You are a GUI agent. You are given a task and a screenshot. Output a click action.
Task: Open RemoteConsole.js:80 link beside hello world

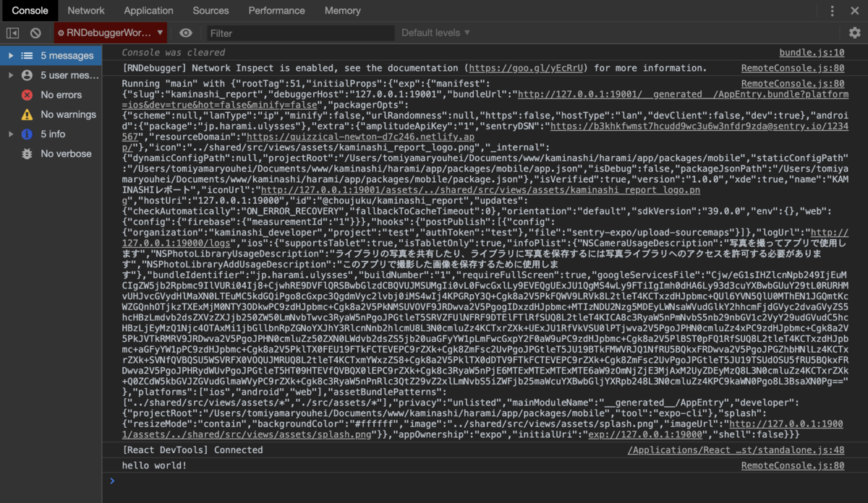793,465
